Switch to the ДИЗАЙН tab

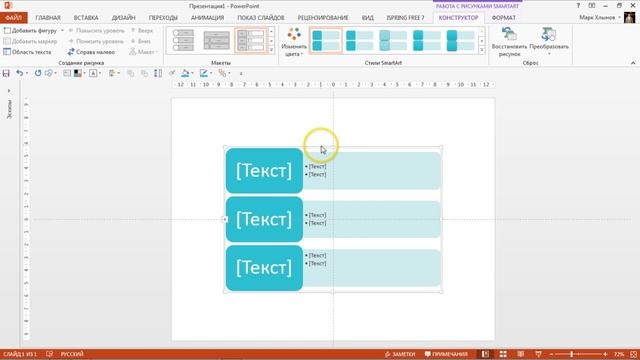[124, 18]
